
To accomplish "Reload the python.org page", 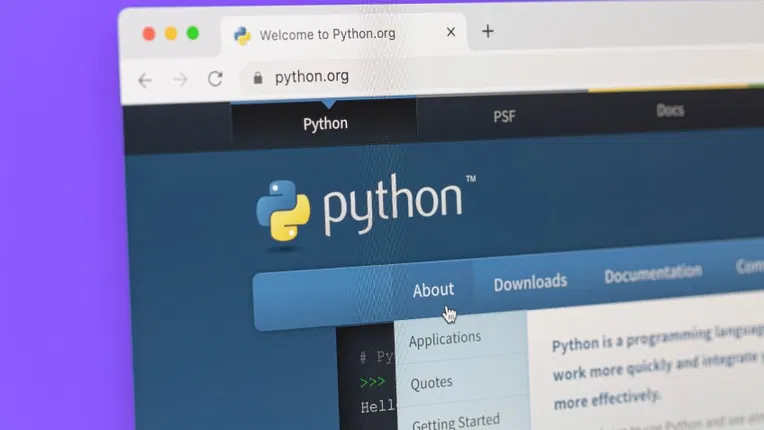I will 215,79.
